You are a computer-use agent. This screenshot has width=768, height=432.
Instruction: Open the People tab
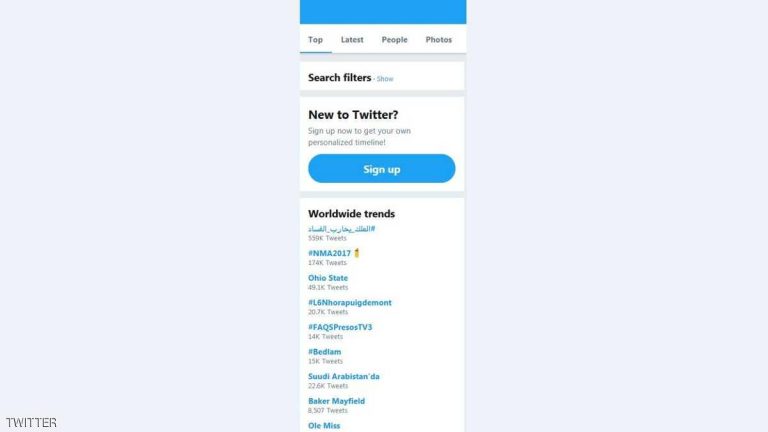(x=394, y=40)
